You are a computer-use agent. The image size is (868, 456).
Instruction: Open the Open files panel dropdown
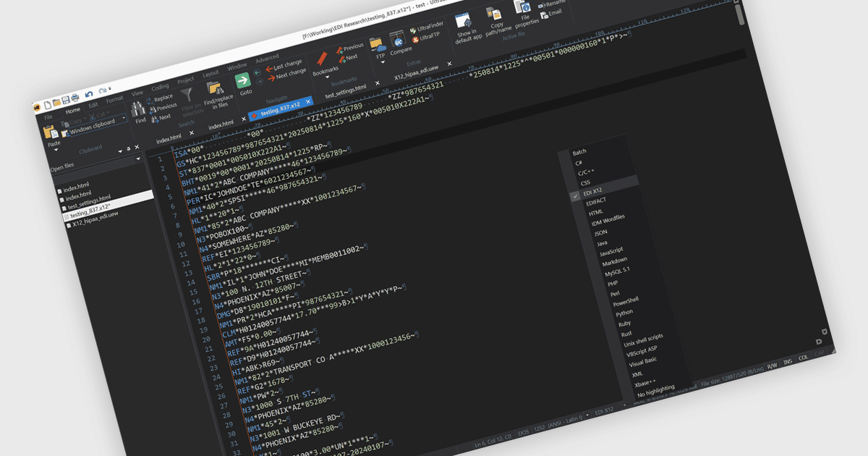pos(137,158)
